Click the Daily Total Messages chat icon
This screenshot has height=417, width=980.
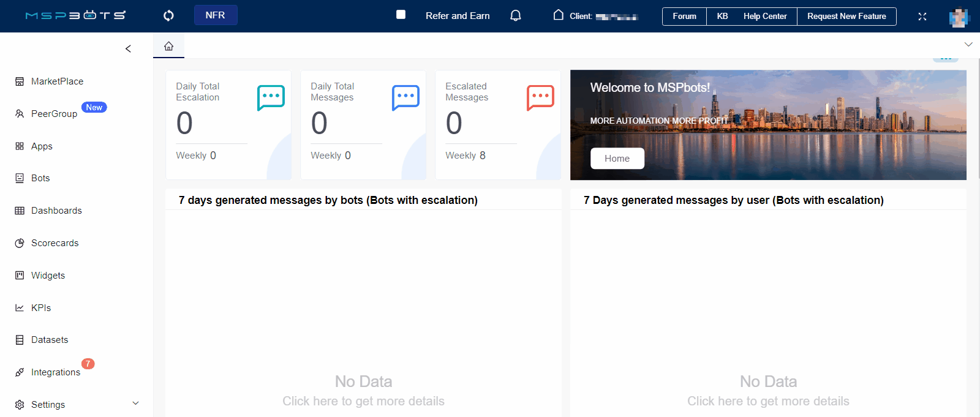(405, 97)
